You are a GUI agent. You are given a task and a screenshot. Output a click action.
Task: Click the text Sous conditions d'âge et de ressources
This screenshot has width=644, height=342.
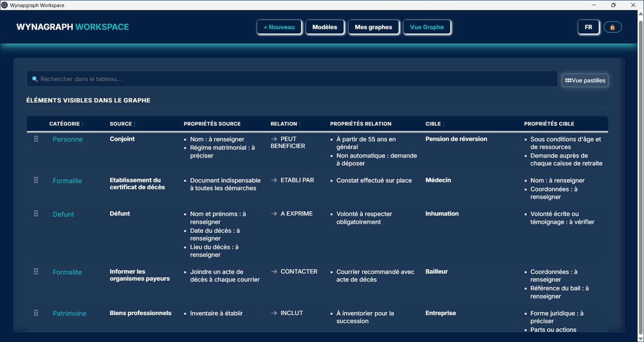pyautogui.click(x=566, y=143)
